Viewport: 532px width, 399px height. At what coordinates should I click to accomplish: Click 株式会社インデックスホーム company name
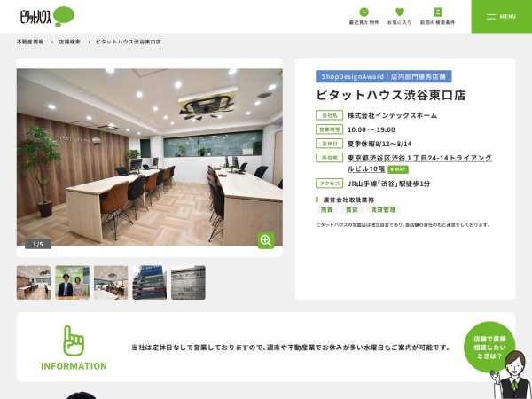(392, 115)
